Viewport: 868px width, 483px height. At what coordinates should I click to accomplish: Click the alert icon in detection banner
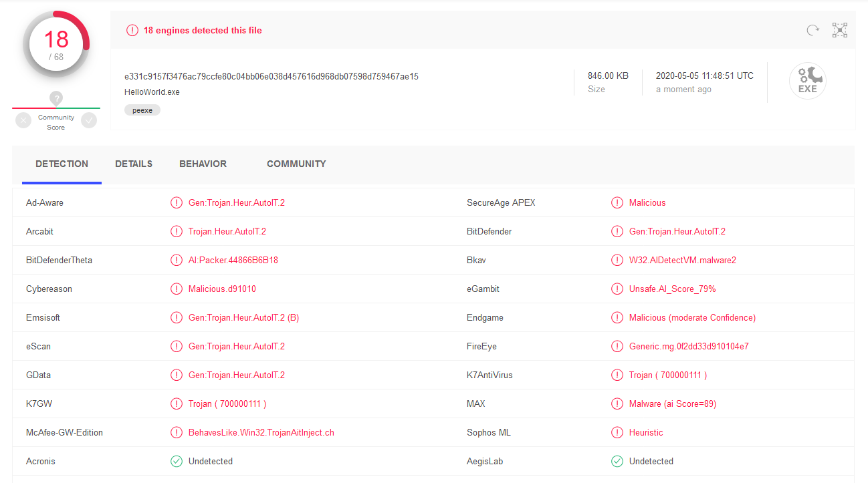coord(132,30)
